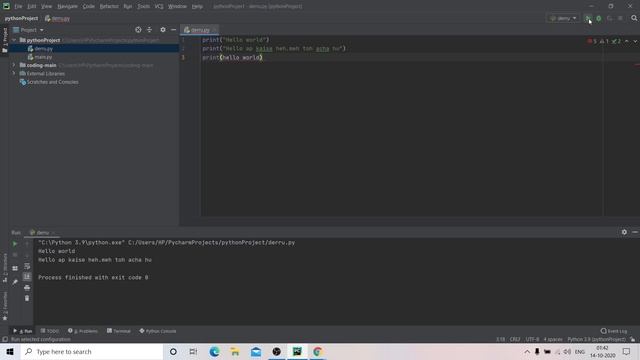Image resolution: width=640 pixels, height=360 pixels.
Task: Open the Navigate menu
Action: (67, 6)
